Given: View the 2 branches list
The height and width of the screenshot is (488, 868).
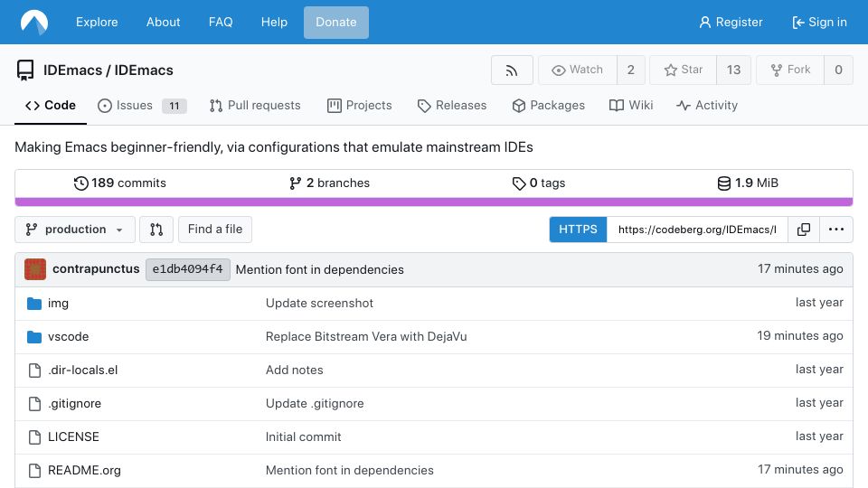Looking at the screenshot, I should [329, 183].
